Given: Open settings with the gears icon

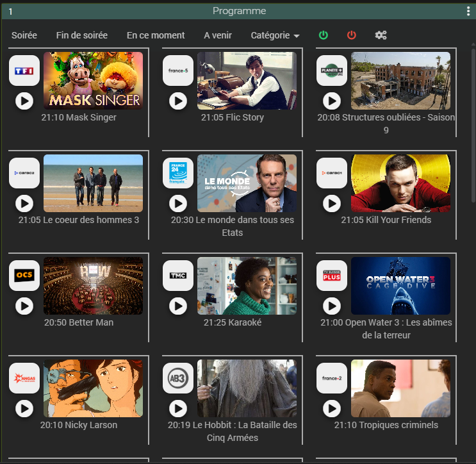Looking at the screenshot, I should (x=381, y=35).
